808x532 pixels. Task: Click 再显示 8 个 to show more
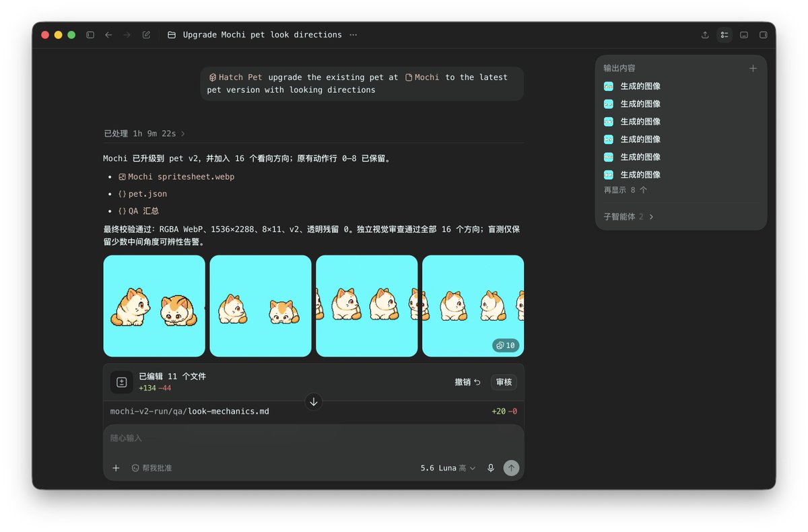point(626,190)
